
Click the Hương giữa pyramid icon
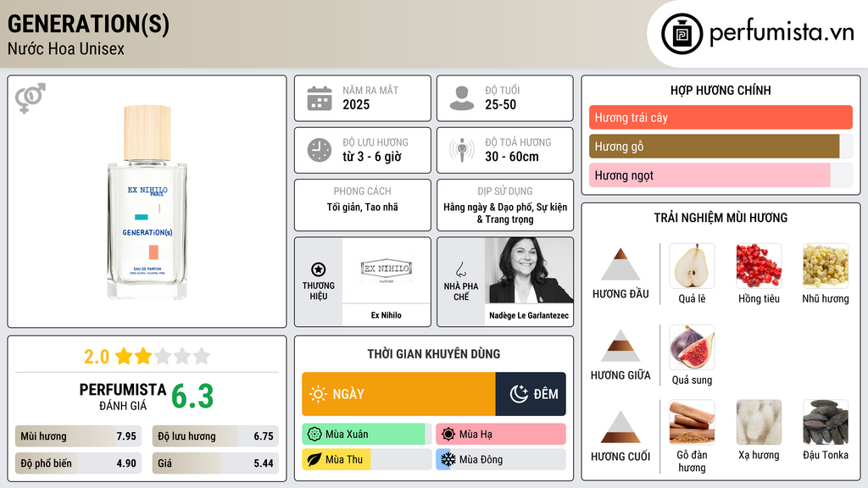(620, 346)
